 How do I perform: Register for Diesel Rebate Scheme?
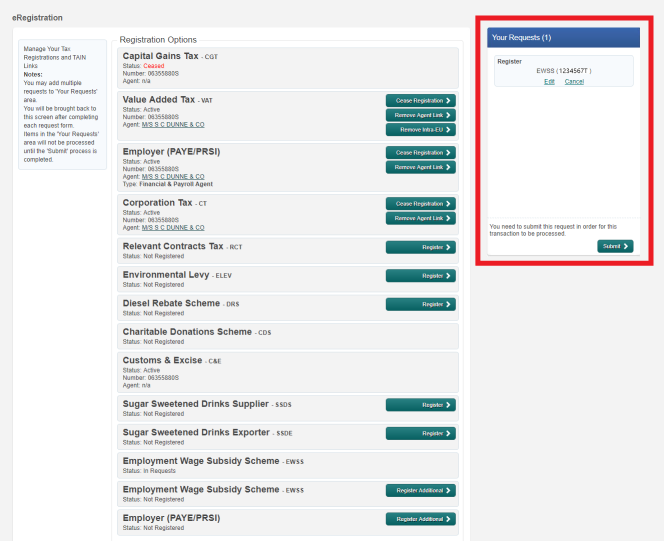pyautogui.click(x=420, y=305)
